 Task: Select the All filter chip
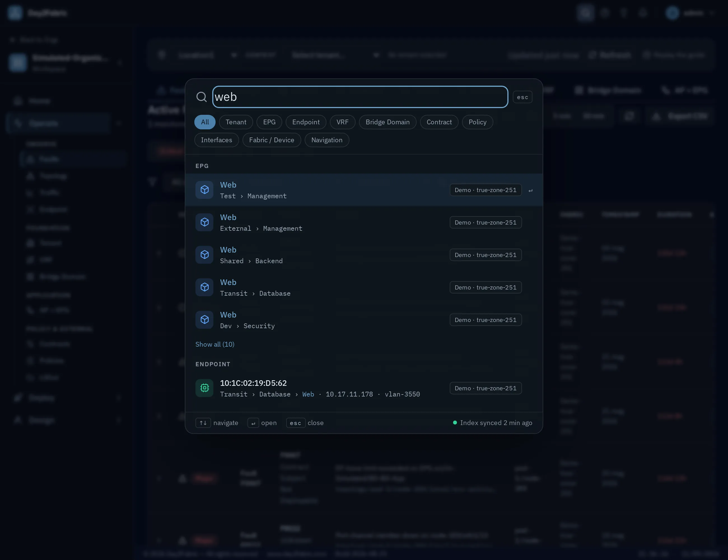click(205, 122)
